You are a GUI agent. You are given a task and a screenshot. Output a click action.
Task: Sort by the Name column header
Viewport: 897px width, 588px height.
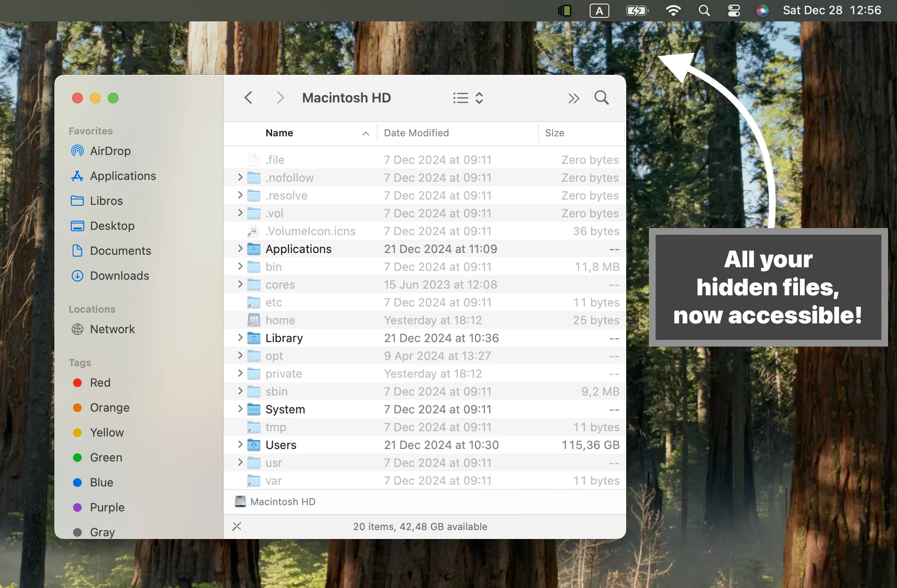pos(279,133)
